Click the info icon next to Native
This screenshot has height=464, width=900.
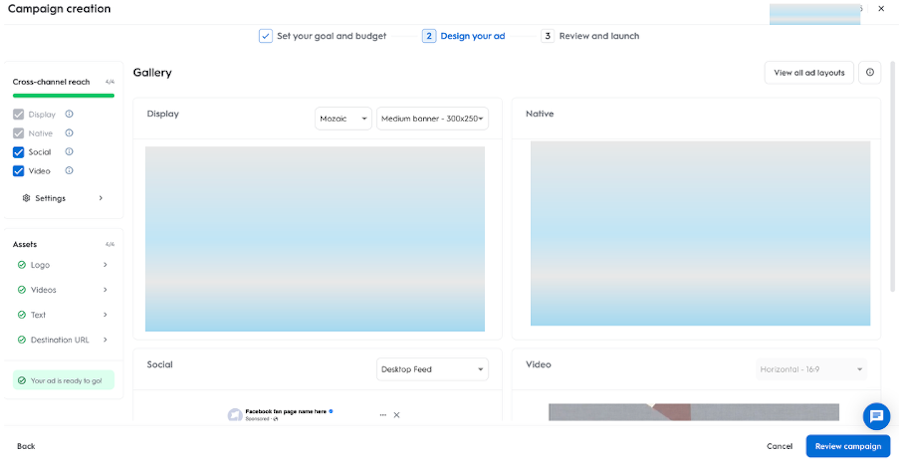[x=69, y=133]
